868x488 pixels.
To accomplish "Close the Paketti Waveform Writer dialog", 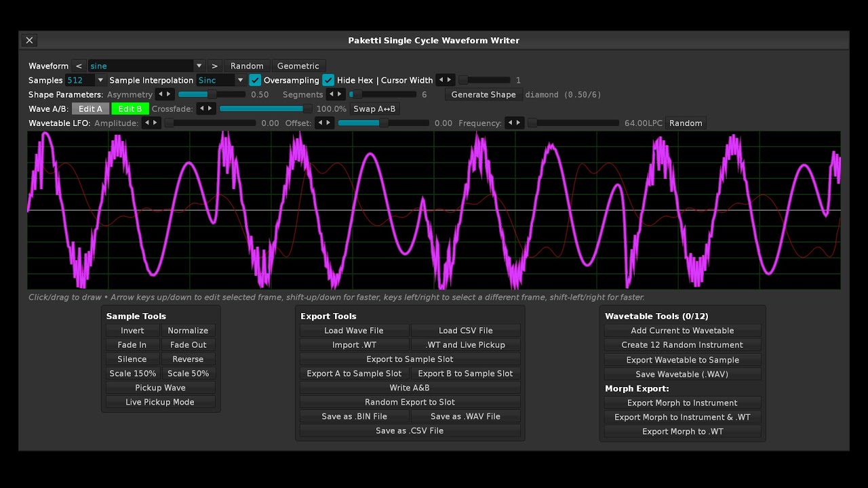I will [29, 40].
